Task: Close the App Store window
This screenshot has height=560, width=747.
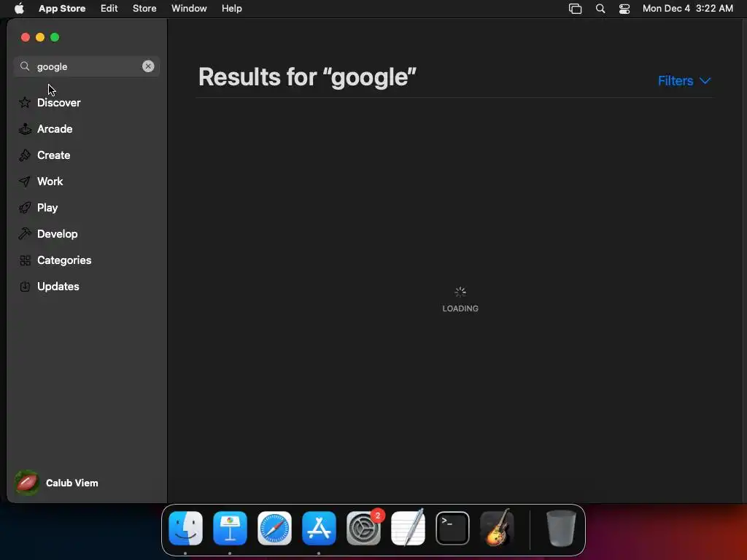Action: click(x=26, y=37)
